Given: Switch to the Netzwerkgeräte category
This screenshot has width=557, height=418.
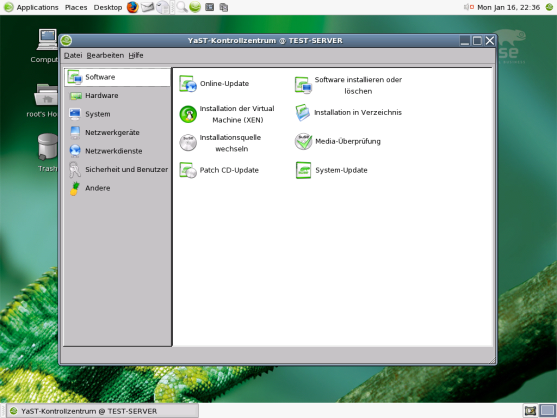Looking at the screenshot, I should coord(118,132).
